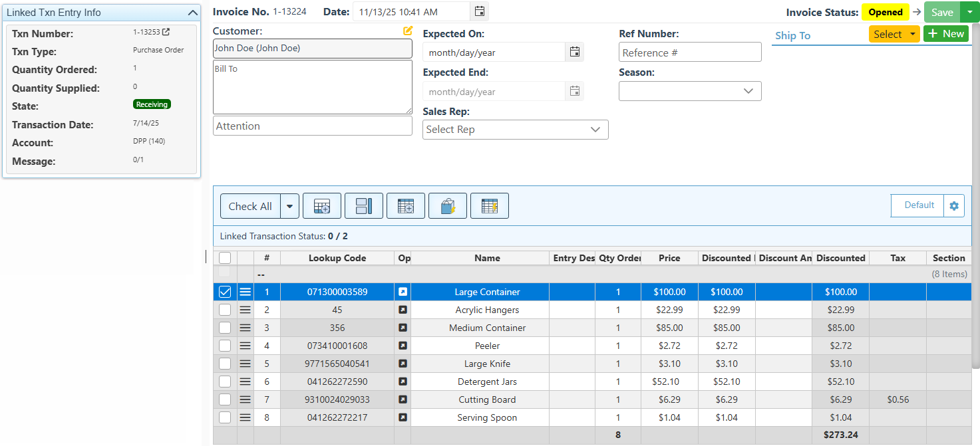Image resolution: width=980 pixels, height=446 pixels.
Task: Click the add grid row toolbar icon
Action: [x=322, y=206]
